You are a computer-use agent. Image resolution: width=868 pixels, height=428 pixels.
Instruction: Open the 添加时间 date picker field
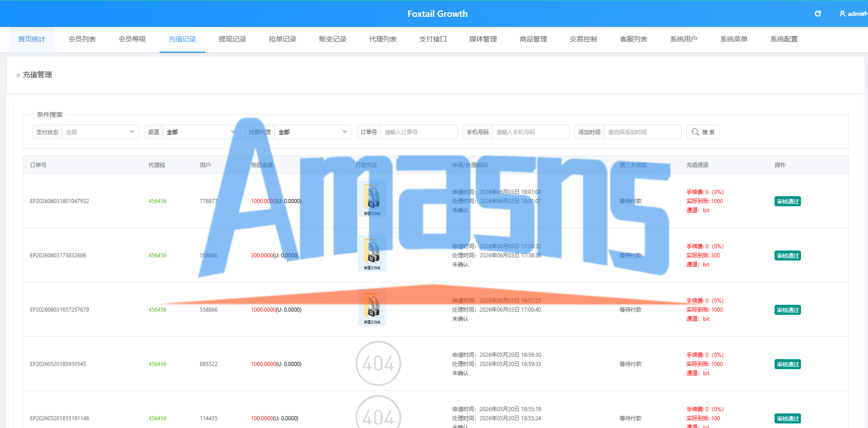(642, 132)
